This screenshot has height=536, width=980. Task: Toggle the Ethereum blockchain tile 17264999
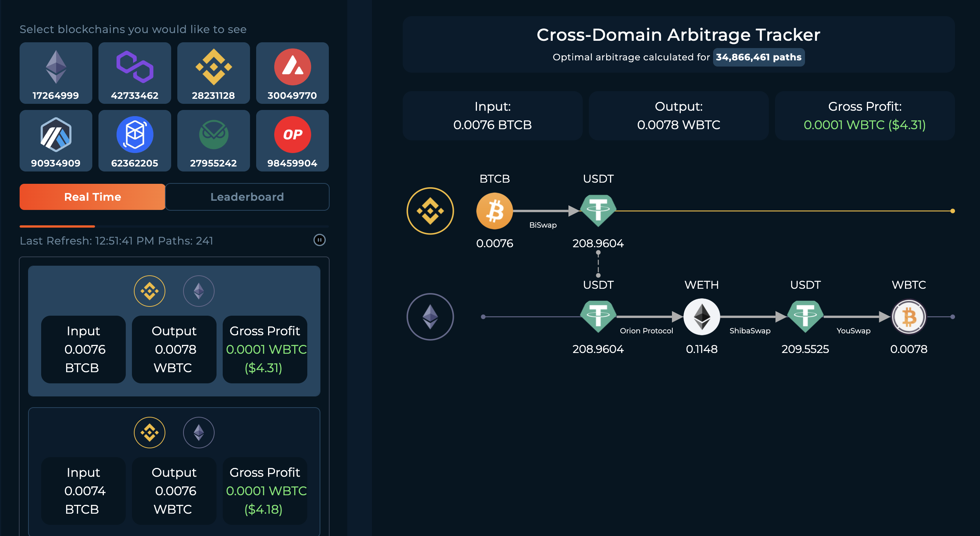[56, 73]
